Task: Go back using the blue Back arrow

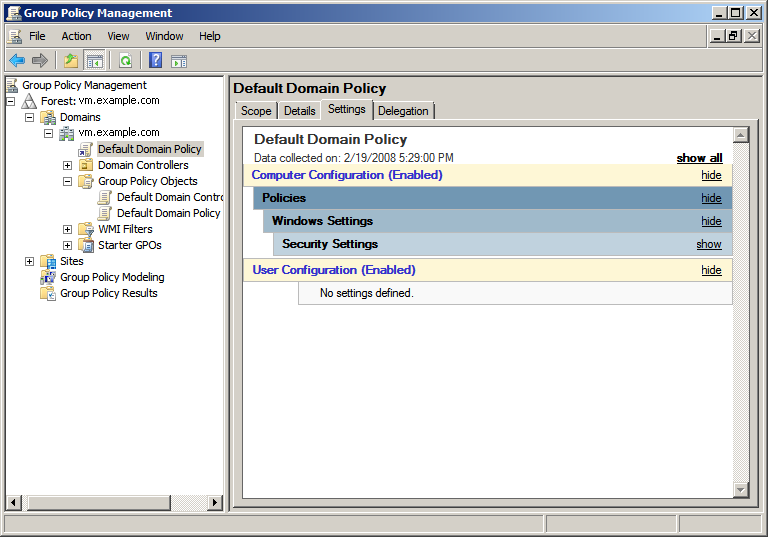Action: coord(17,61)
